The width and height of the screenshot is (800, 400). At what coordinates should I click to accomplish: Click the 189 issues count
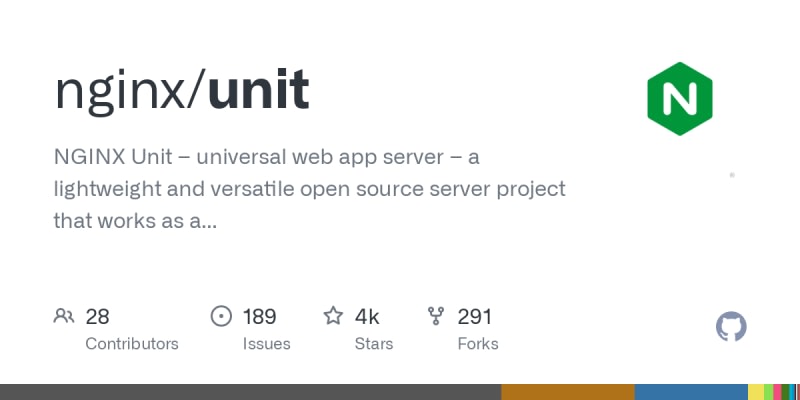click(259, 317)
